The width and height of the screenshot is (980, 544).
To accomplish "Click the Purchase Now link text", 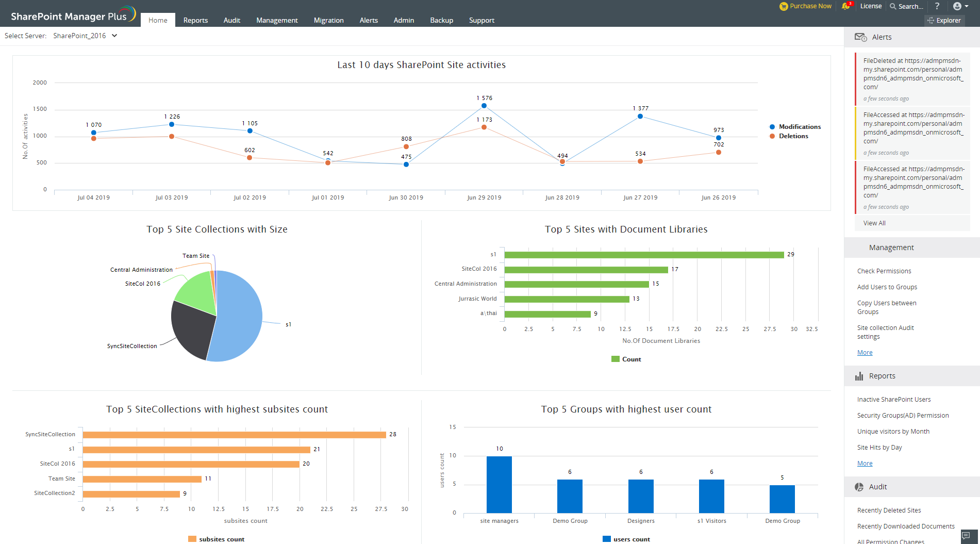I will (810, 6).
